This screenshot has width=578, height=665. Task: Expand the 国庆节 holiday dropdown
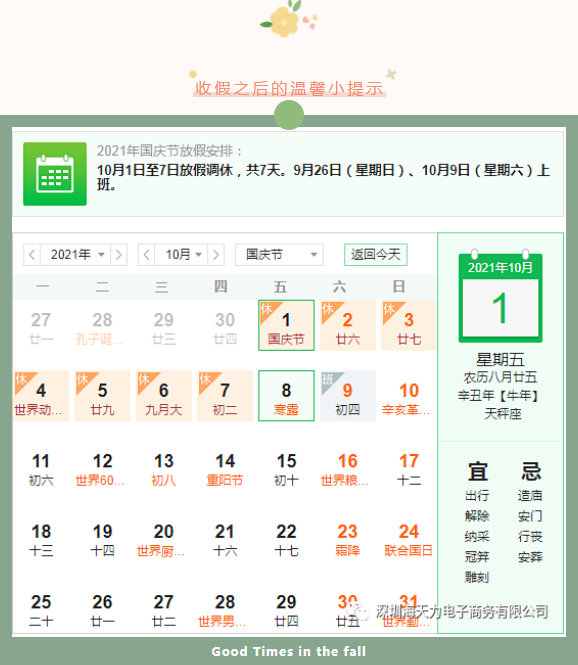279,255
